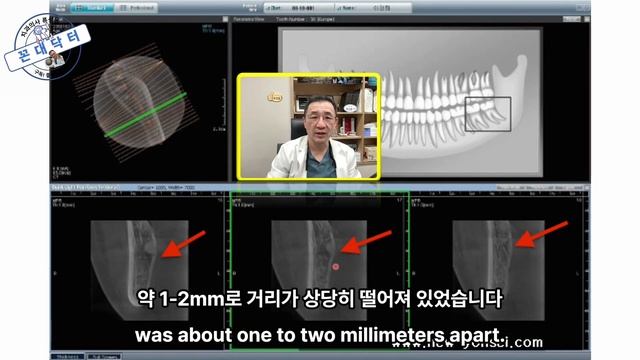Click the tool icons at the right of the cross-section header
This screenshot has height=360, width=640.
click(x=539, y=188)
